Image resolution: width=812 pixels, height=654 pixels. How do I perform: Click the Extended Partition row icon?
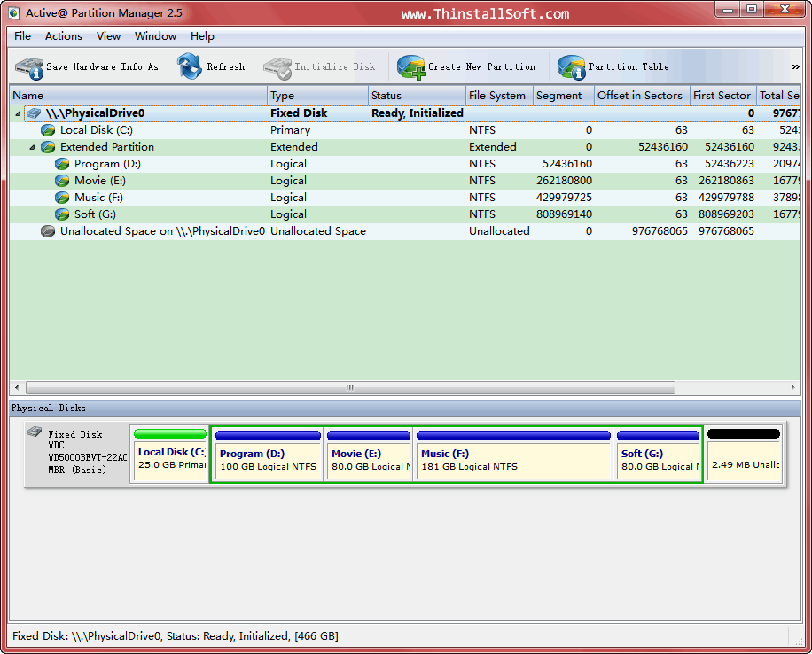[x=48, y=147]
